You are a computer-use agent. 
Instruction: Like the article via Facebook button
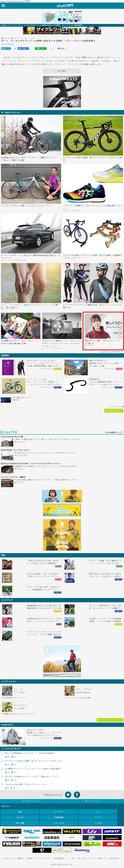tap(23, 49)
